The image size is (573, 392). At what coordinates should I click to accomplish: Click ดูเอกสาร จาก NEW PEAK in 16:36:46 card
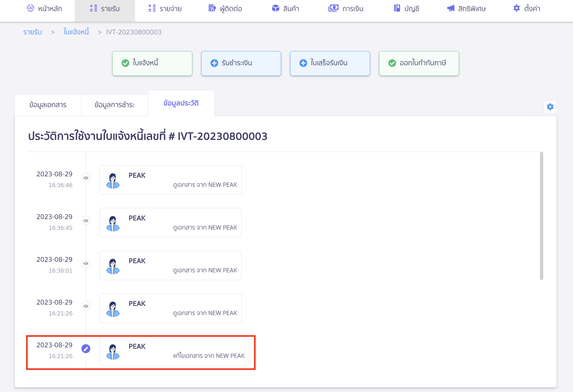click(205, 185)
